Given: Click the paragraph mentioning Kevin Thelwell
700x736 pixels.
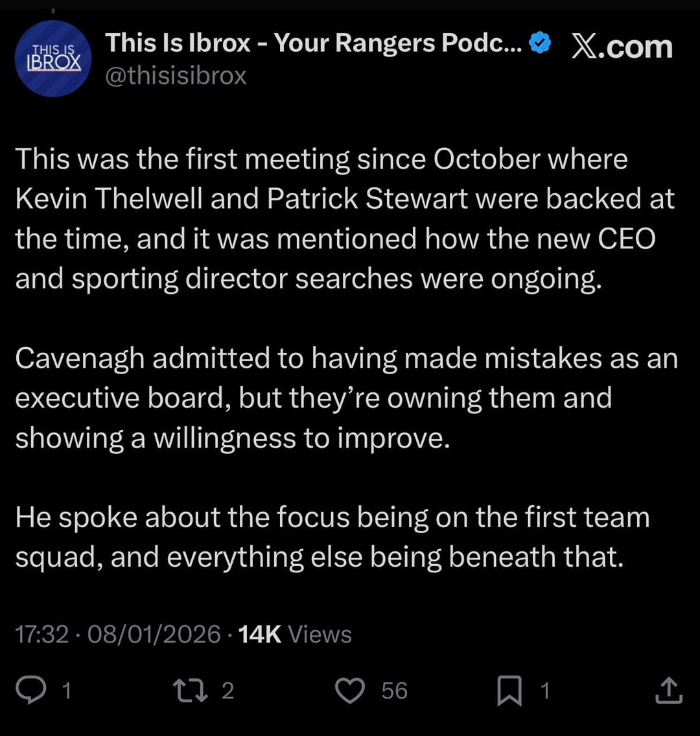Looking at the screenshot, I should coord(344,219).
